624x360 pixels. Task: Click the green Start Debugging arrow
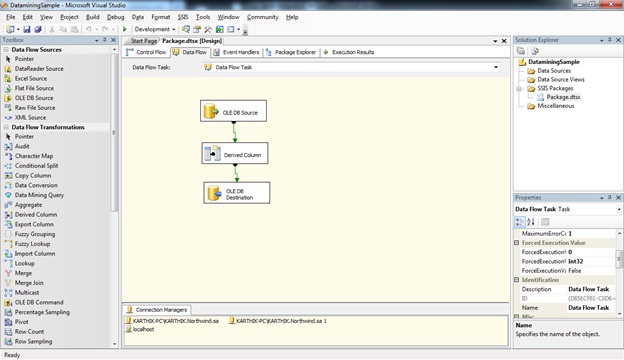pyautogui.click(x=125, y=29)
